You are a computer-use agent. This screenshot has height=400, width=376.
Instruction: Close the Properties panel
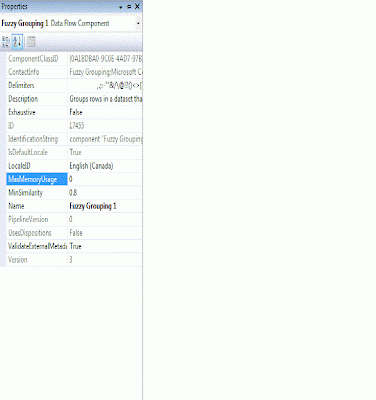pyautogui.click(x=137, y=7)
